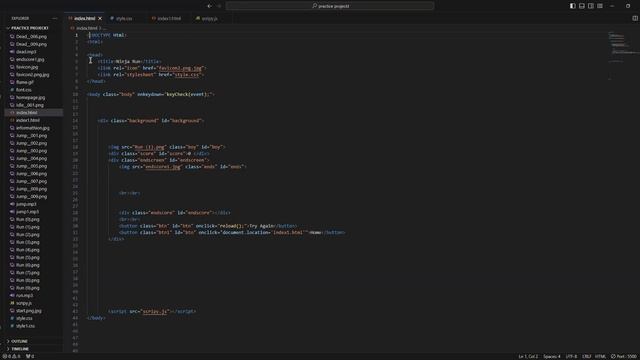Open index1.html in the file tree

tap(28, 120)
